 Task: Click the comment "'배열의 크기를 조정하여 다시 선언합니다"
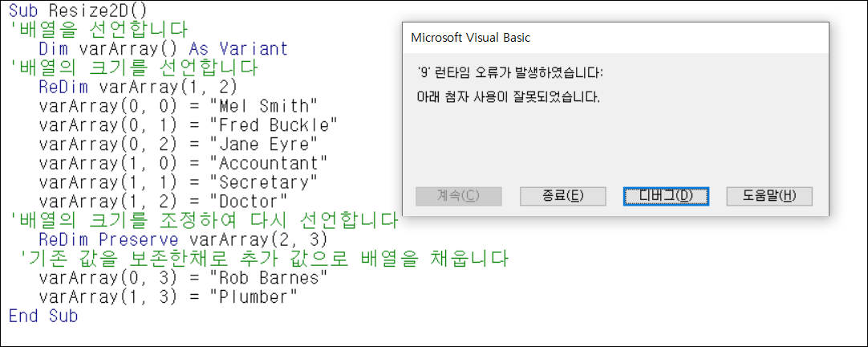(203, 221)
